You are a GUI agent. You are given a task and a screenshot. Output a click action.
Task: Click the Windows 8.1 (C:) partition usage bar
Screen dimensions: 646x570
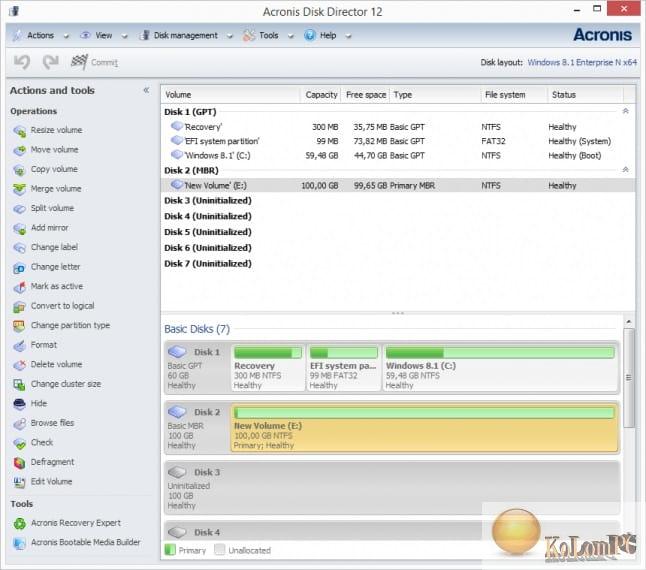click(500, 353)
